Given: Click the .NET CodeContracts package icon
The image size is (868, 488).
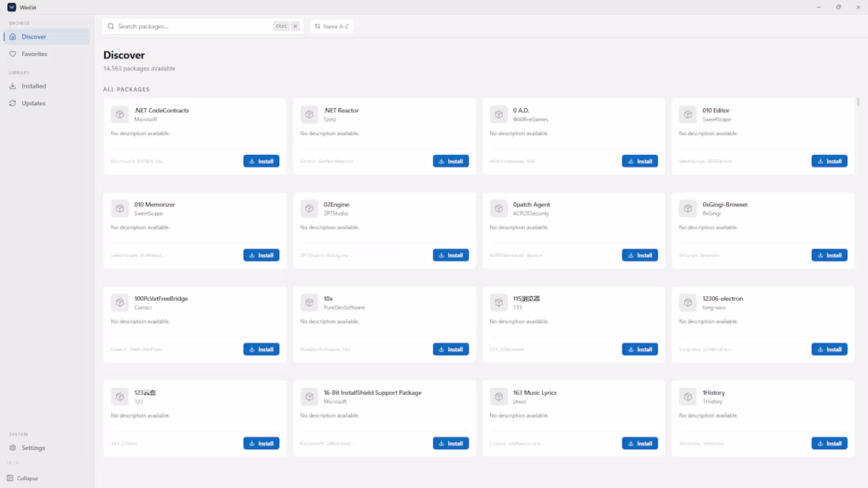Looking at the screenshot, I should (120, 114).
